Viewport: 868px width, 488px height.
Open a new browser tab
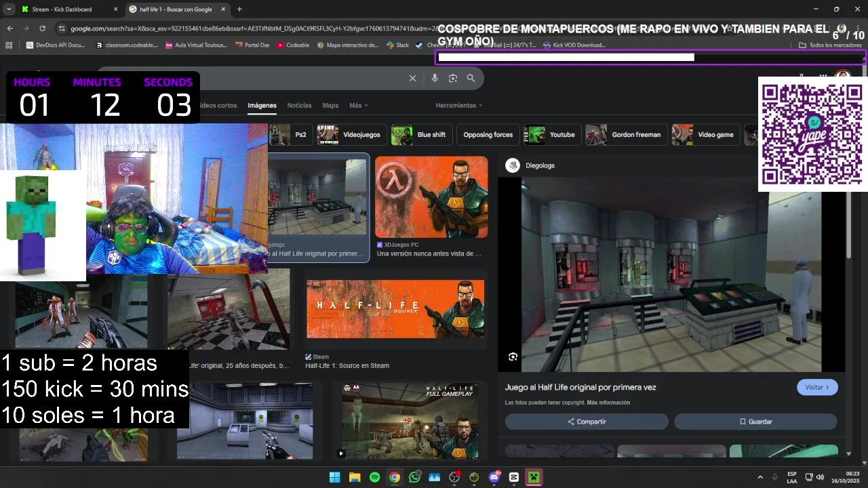[x=239, y=9]
